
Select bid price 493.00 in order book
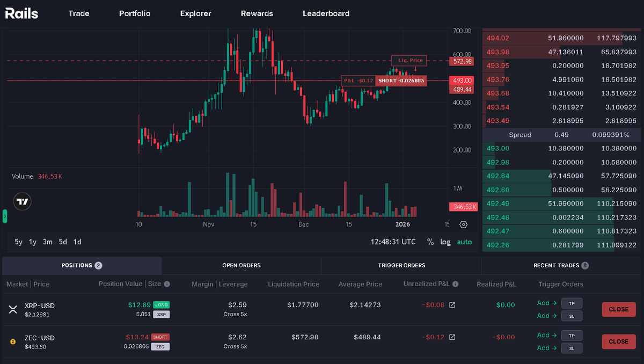pyautogui.click(x=498, y=148)
